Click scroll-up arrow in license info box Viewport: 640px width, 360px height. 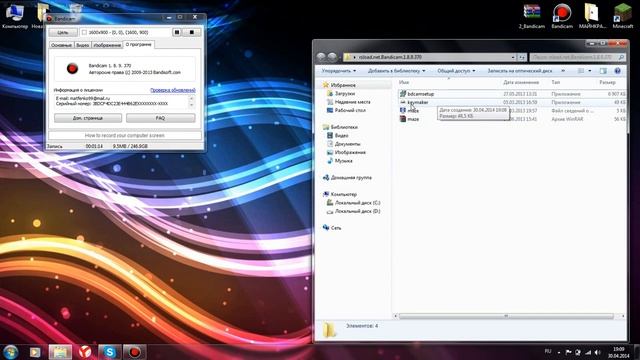tap(191, 98)
